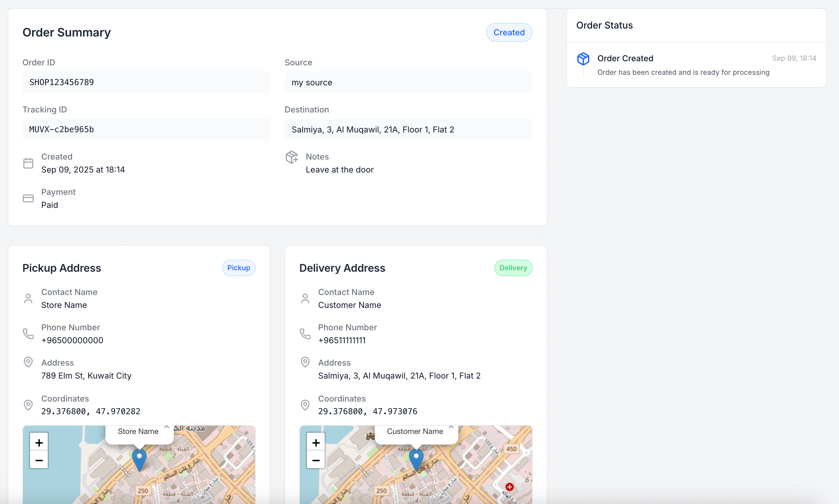This screenshot has height=504, width=839.
Task: Click the red plus marker on the delivery map
Action: click(509, 487)
